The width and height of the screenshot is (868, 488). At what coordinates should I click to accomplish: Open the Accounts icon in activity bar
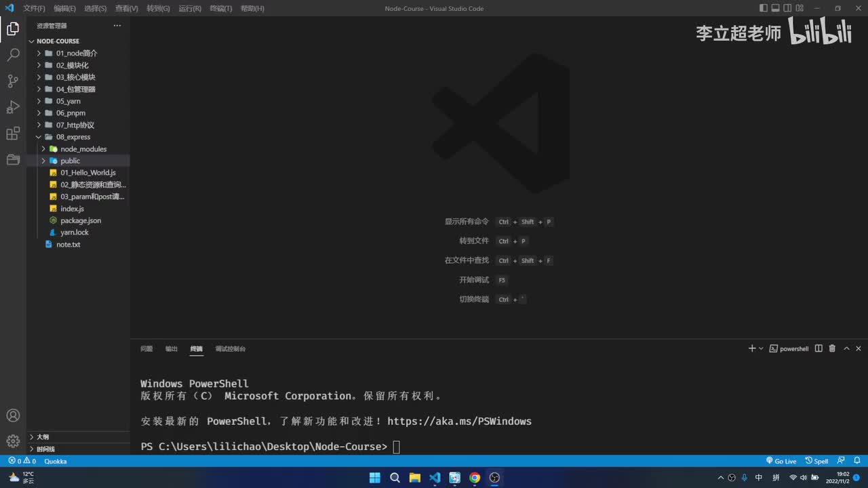click(x=13, y=415)
